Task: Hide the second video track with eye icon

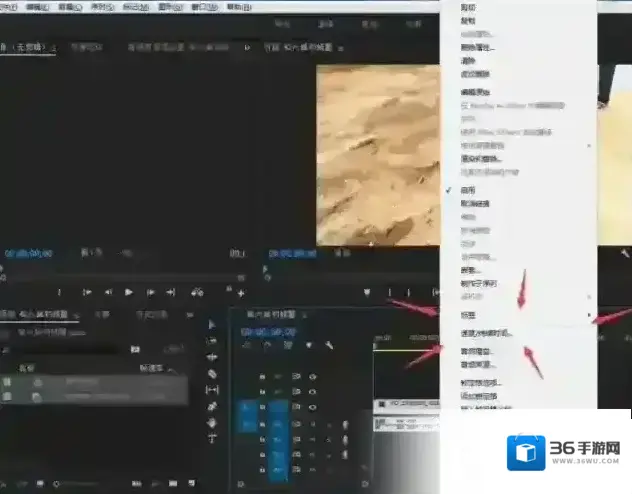Action: point(312,392)
